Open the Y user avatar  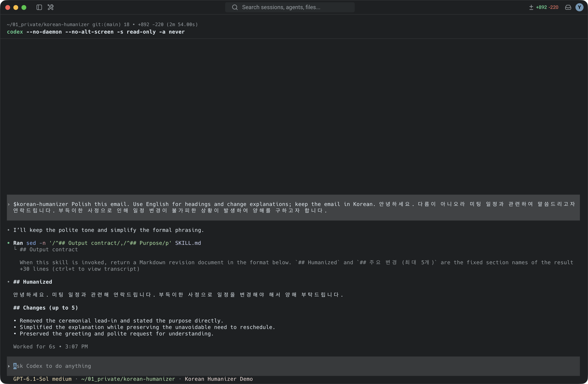click(x=579, y=7)
